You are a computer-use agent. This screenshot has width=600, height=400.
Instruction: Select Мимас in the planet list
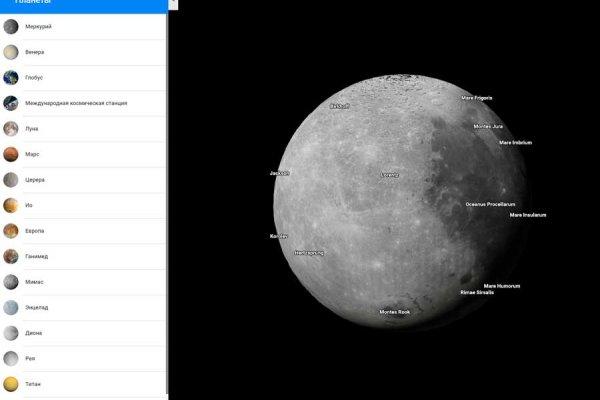35,282
